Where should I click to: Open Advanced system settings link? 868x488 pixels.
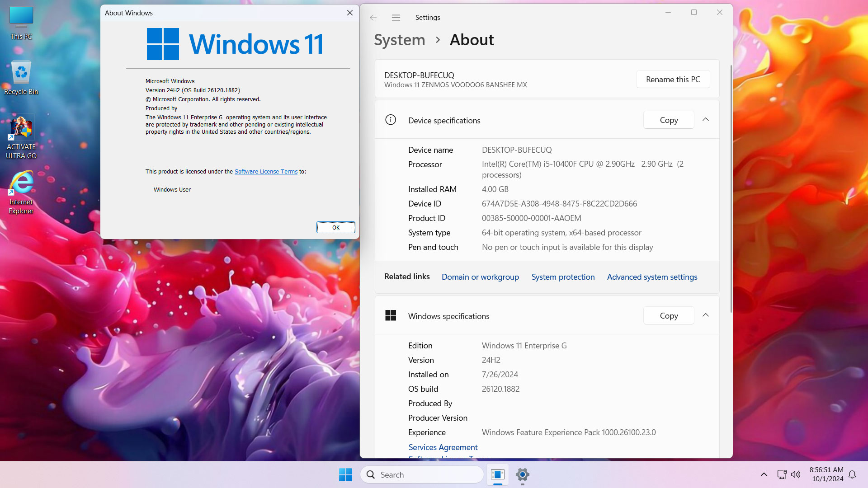click(652, 277)
